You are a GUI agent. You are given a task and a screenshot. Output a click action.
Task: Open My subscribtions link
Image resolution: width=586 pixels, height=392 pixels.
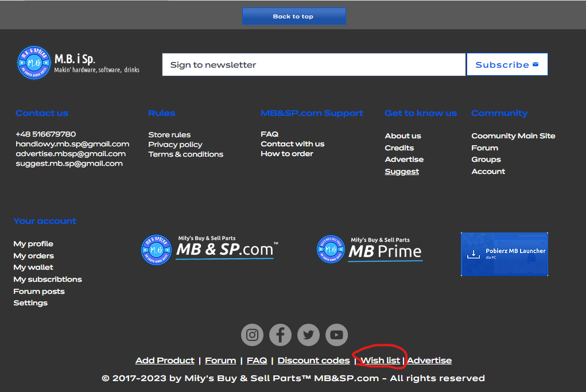(x=48, y=280)
